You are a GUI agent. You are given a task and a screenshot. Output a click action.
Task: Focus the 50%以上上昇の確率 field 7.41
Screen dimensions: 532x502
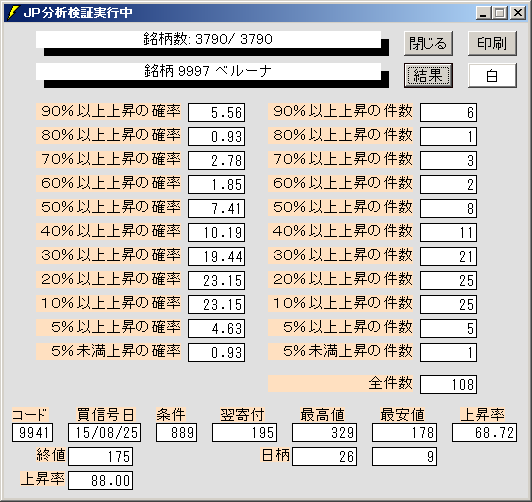(x=216, y=208)
